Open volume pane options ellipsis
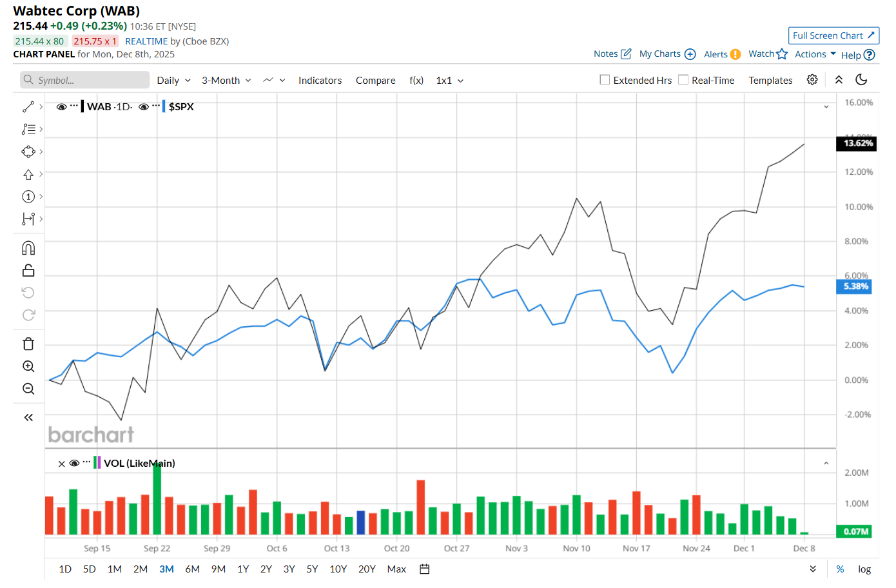Screen dimensions: 896x588 [x=87, y=461]
